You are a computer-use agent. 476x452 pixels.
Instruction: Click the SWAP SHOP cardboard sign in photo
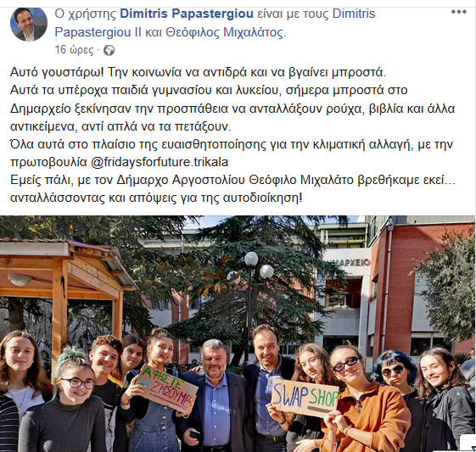coord(304,398)
